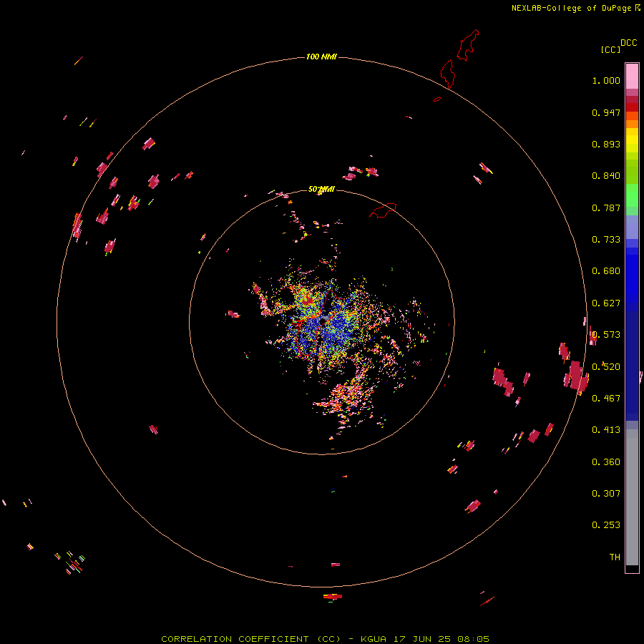Viewport: 644px width, 644px height.
Task: Click the 0.733 scale value
Action: coord(606,240)
